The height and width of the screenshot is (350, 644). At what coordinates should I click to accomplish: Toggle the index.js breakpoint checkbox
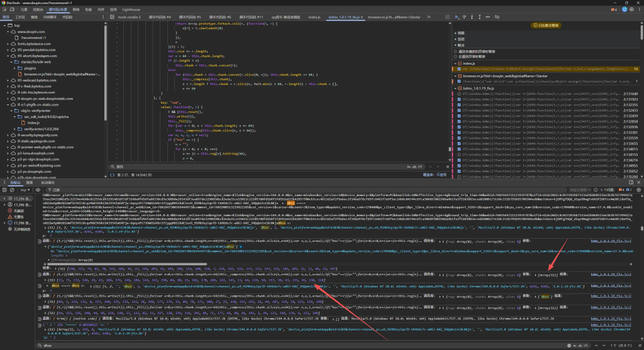(x=458, y=69)
